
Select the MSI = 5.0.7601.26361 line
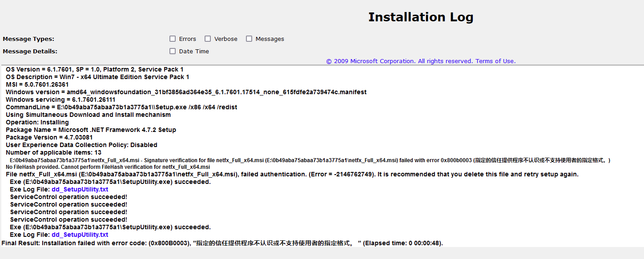pos(37,84)
